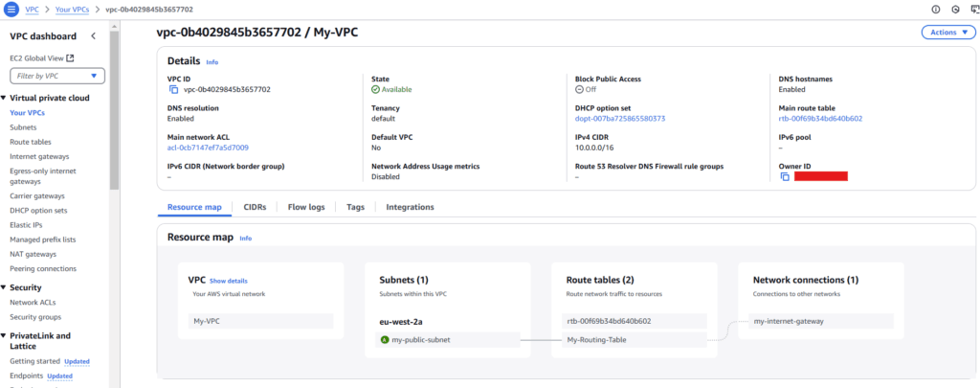
Task: Select rtb-00f69b34bd640b602 in Route tables card
Action: 635,321
